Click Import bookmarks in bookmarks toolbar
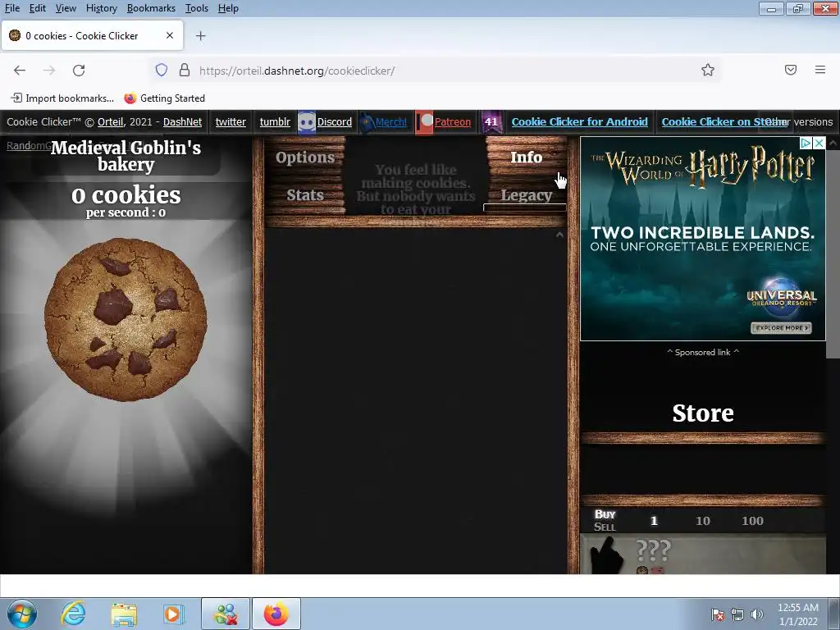The height and width of the screenshot is (630, 840). point(62,98)
